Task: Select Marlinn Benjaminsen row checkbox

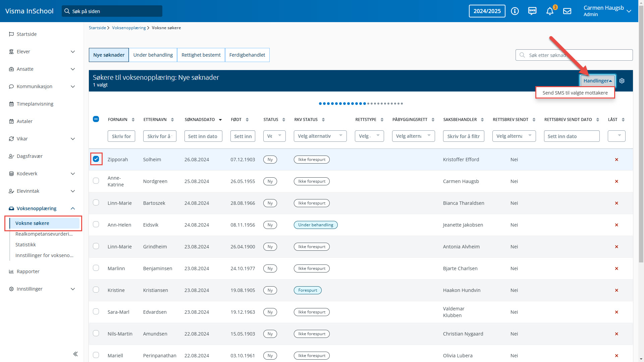Action: coord(96,268)
